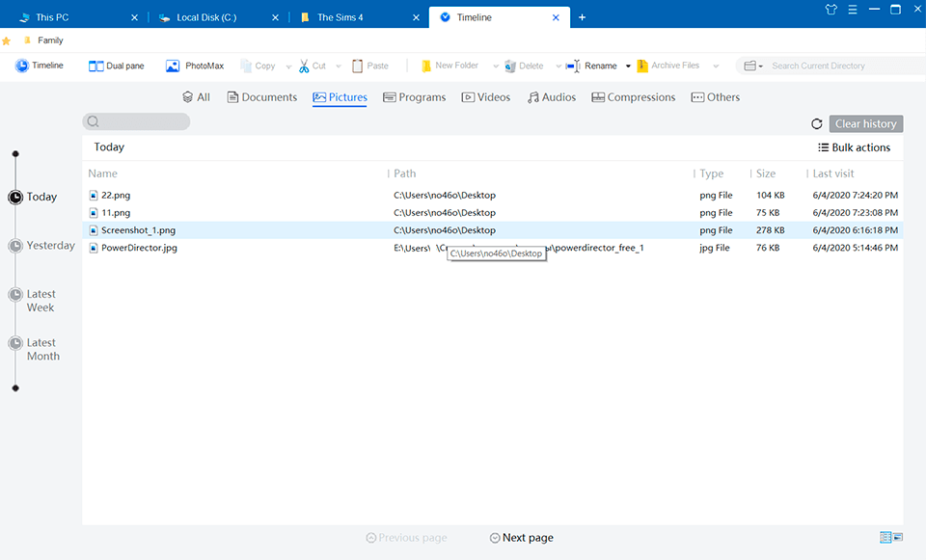The width and height of the screenshot is (926, 560).
Task: Select the Videos filter tab
Action: point(486,97)
